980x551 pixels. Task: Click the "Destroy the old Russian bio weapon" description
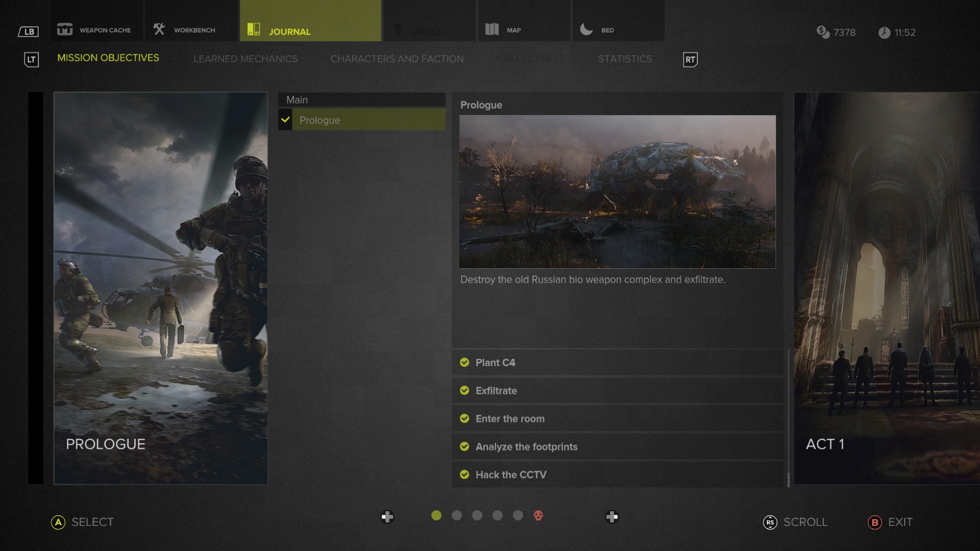593,280
